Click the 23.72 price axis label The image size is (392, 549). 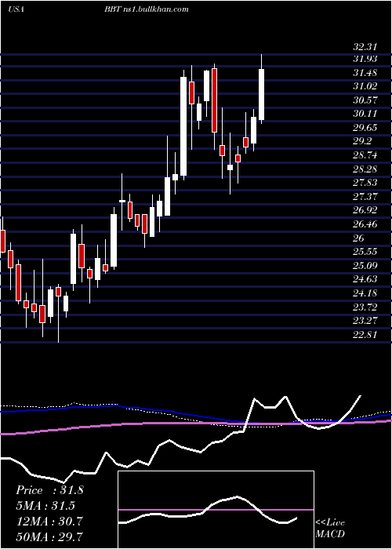(365, 307)
